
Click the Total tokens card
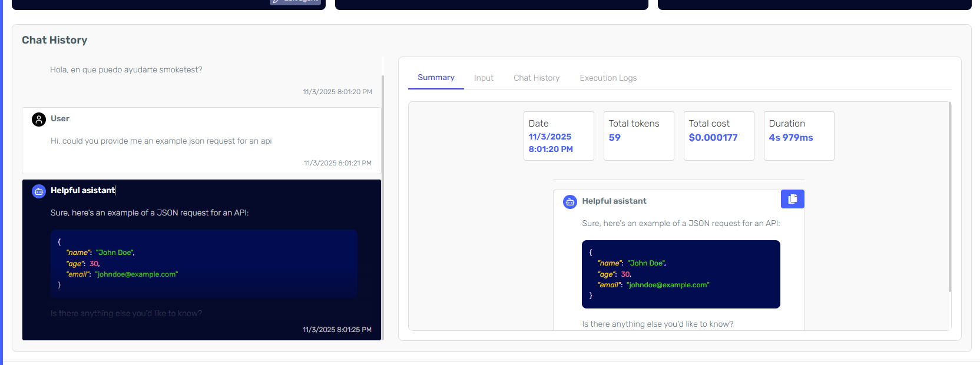pyautogui.click(x=638, y=136)
